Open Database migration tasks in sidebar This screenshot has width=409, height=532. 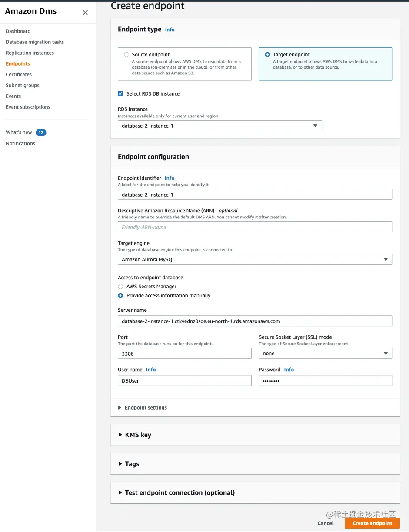tap(35, 42)
